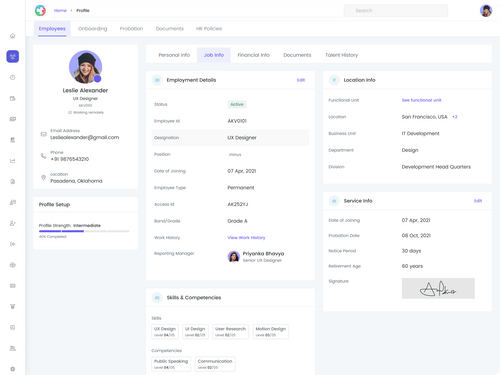The image size is (500, 375).
Task: Open the medal icon in the sidebar
Action: tap(13, 306)
